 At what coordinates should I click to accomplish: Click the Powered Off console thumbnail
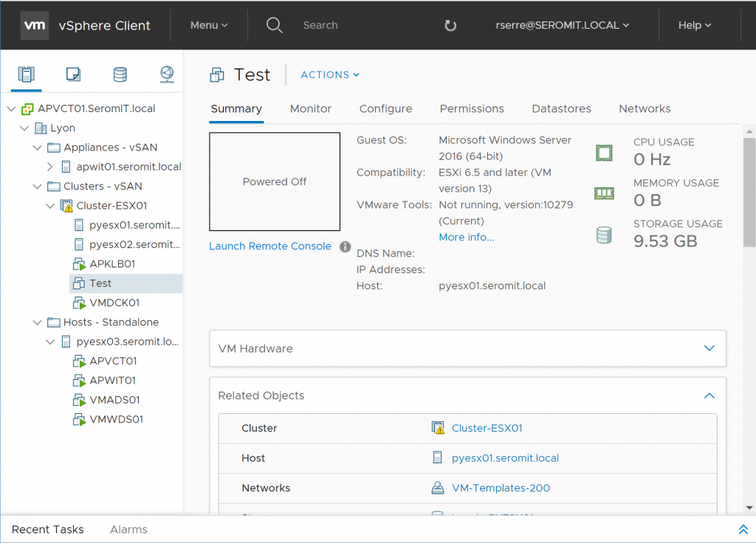point(275,181)
